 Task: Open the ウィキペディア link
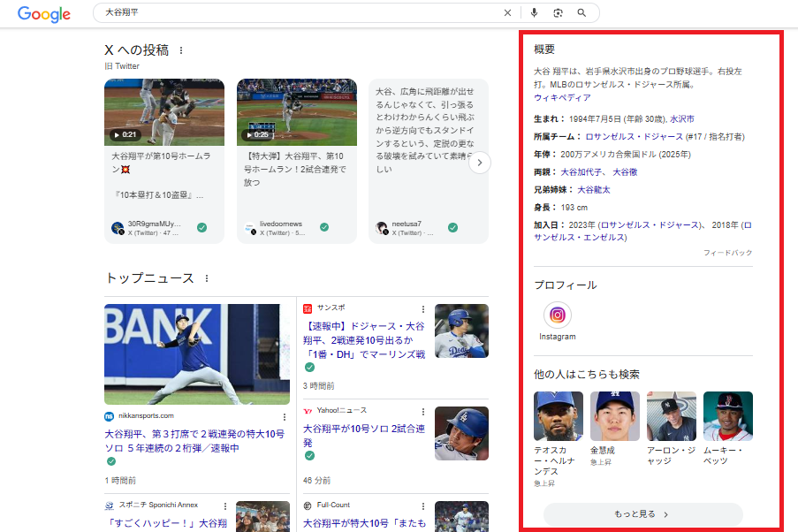coord(562,98)
